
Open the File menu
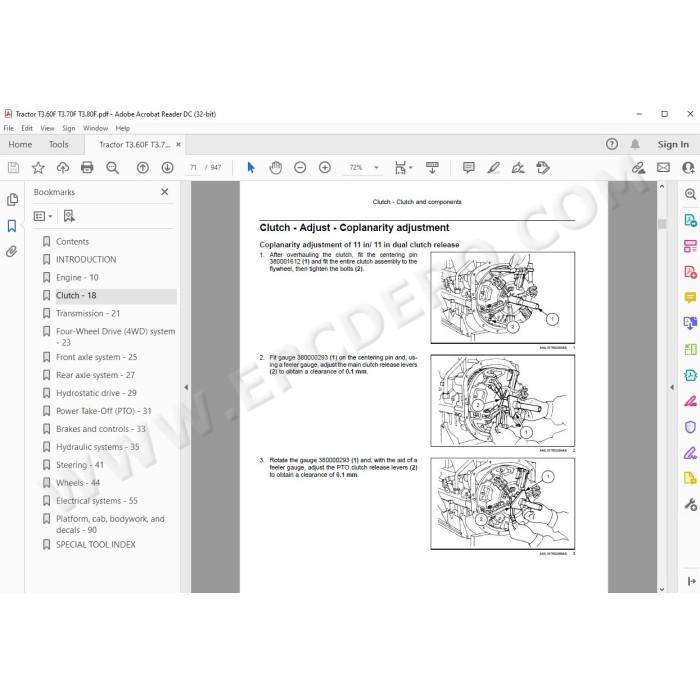coord(8,128)
